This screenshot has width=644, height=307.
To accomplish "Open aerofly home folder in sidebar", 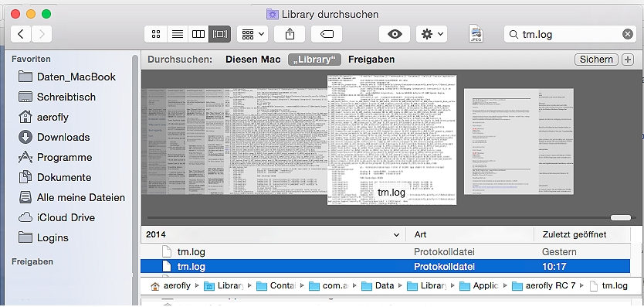I will pos(43,118).
